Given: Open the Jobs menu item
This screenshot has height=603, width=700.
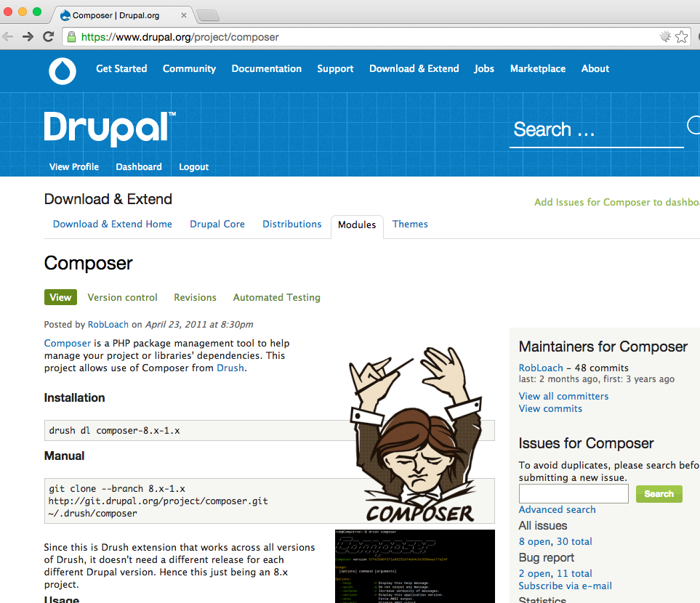Looking at the screenshot, I should (x=484, y=69).
